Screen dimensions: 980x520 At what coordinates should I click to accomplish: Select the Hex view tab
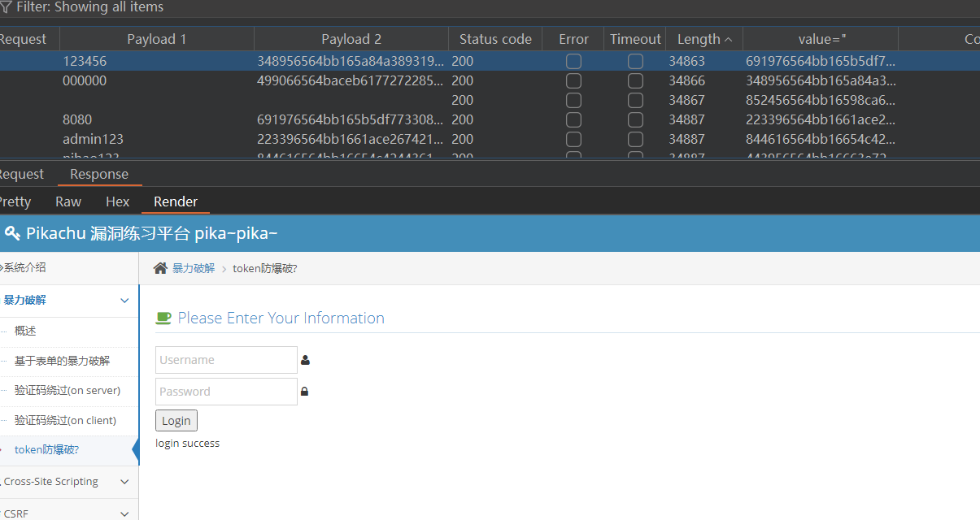coord(118,201)
